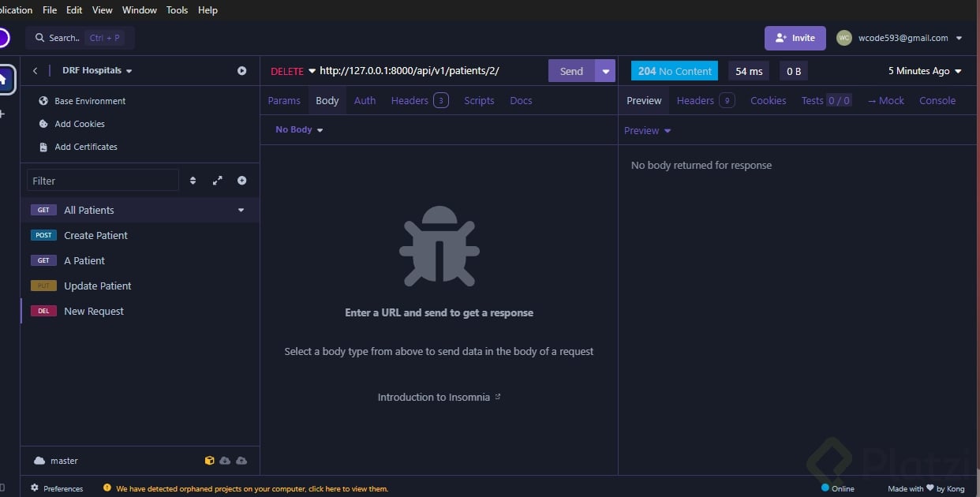Switch to the request Headers tab

pyautogui.click(x=420, y=100)
